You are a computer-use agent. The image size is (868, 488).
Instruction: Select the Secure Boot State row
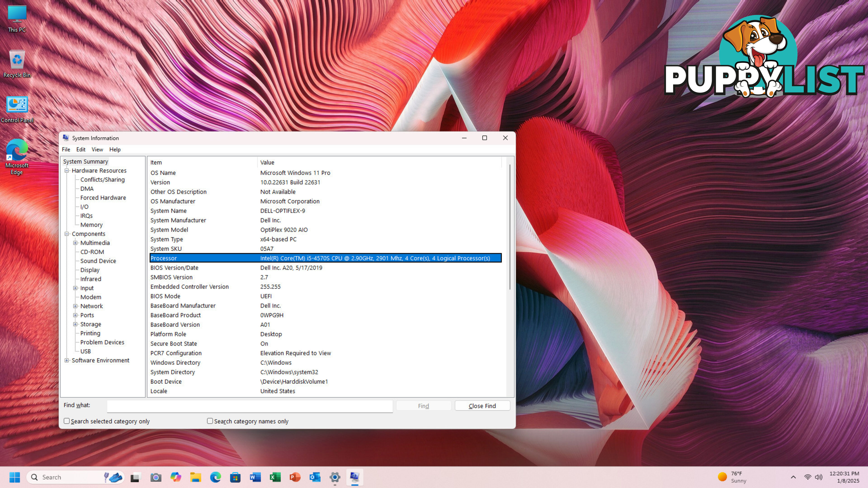pyautogui.click(x=325, y=343)
